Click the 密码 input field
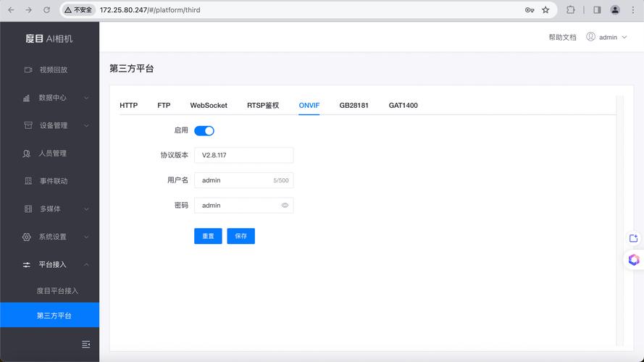644x362 pixels. pos(244,205)
